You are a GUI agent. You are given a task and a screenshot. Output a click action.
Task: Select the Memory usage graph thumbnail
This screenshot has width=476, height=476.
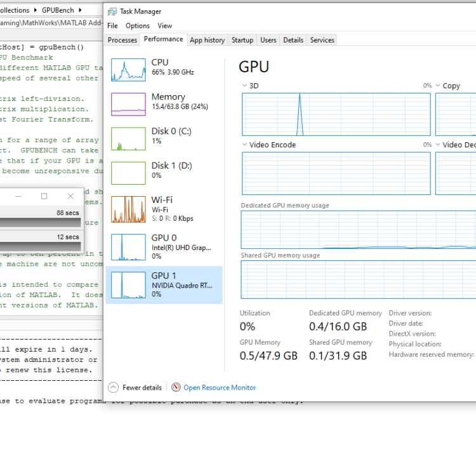tap(128, 104)
